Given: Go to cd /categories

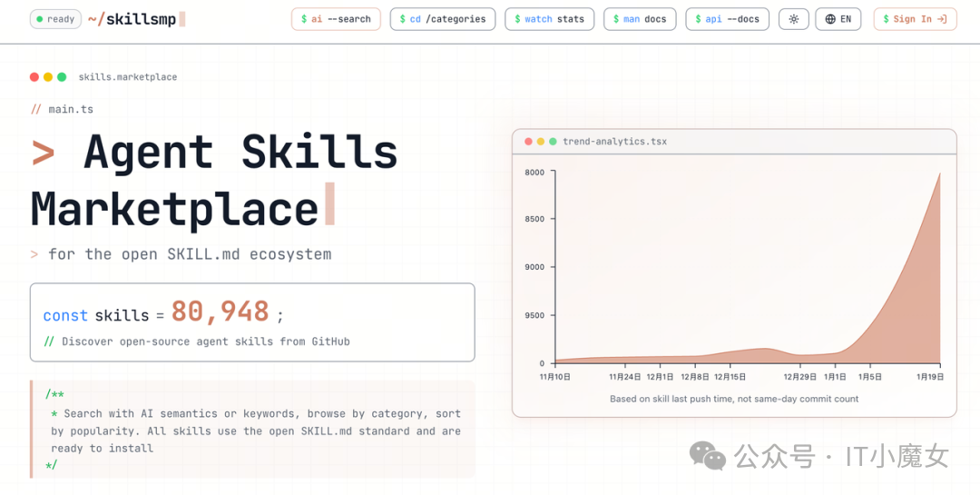Looking at the screenshot, I should pyautogui.click(x=443, y=19).
